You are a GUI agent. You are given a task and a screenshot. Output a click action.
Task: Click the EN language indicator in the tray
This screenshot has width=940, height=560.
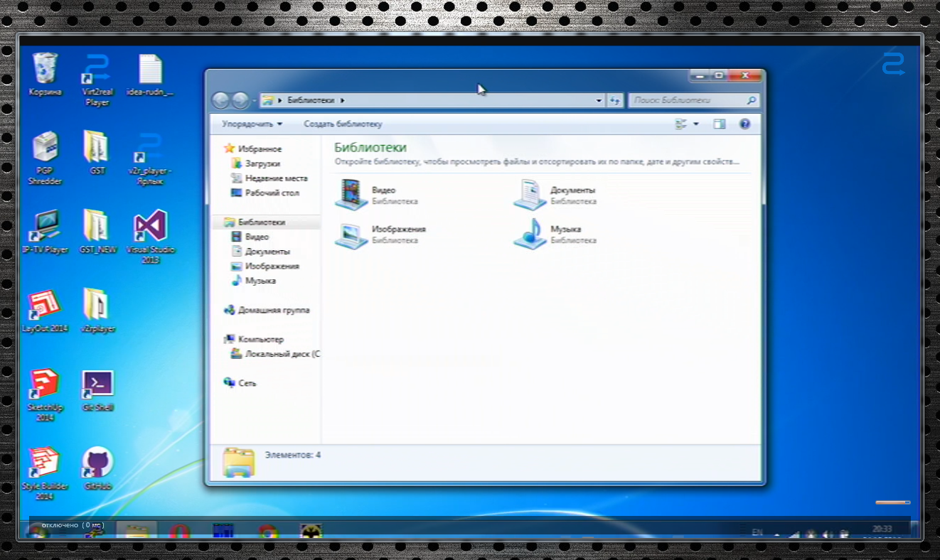[x=757, y=532]
